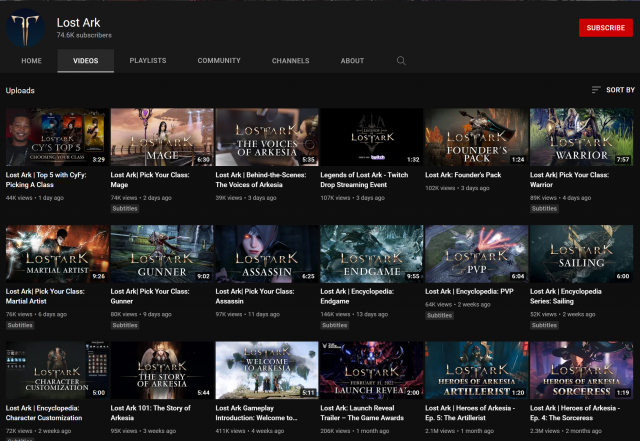Open the Encyclopedia: Endgame video thumbnail
The width and height of the screenshot is (640, 441).
click(x=371, y=254)
